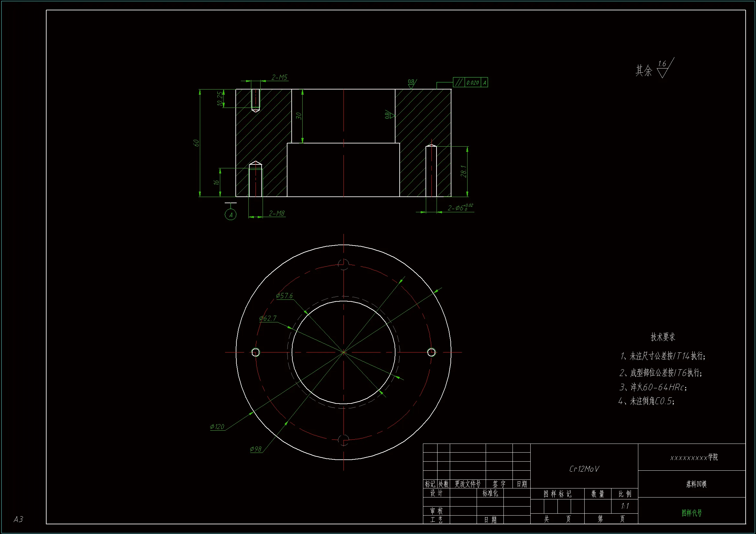The width and height of the screenshot is (756, 534).
Task: Click the 2-M5 thread callout
Action: 279,78
